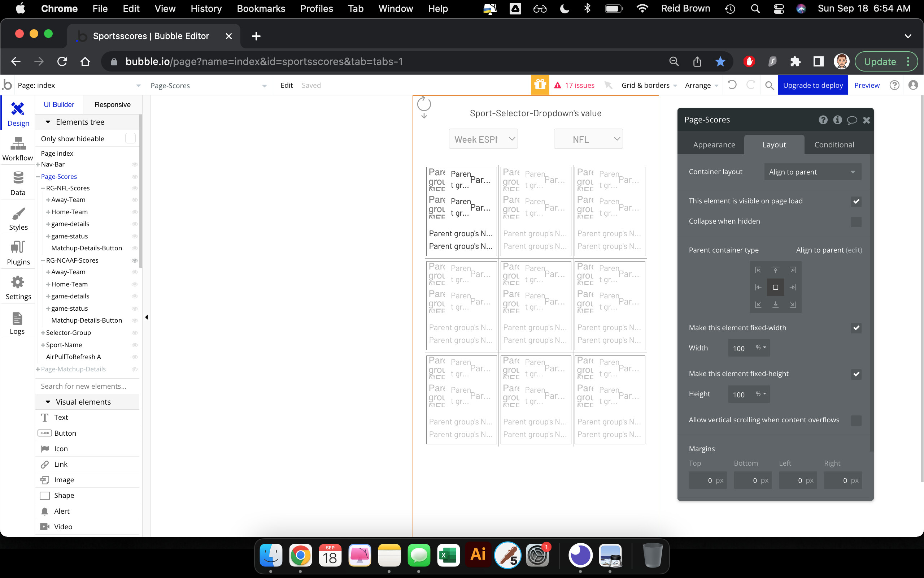Open Container layout dropdown
The image size is (924, 578).
point(812,172)
